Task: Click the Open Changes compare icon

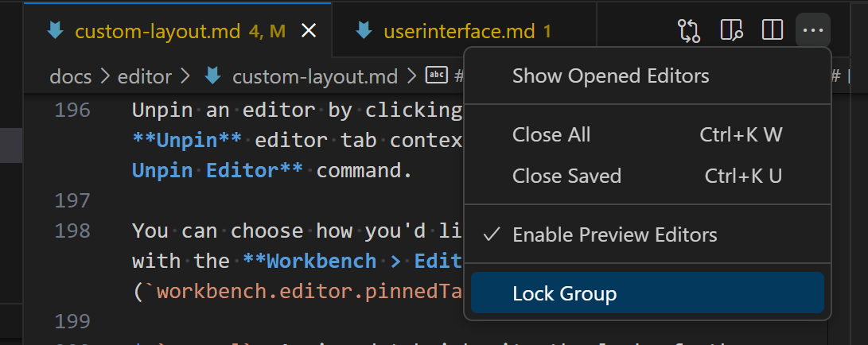Action: pos(689,31)
